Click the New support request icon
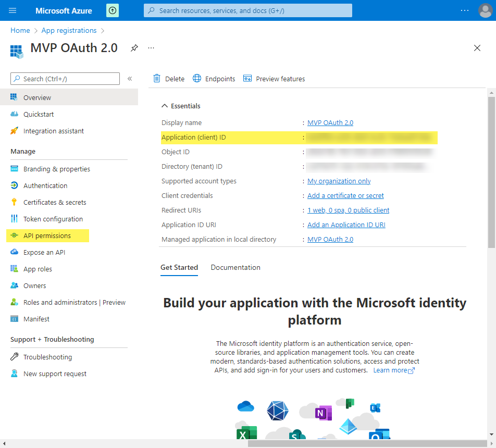Image resolution: width=496 pixels, height=448 pixels. [14, 374]
